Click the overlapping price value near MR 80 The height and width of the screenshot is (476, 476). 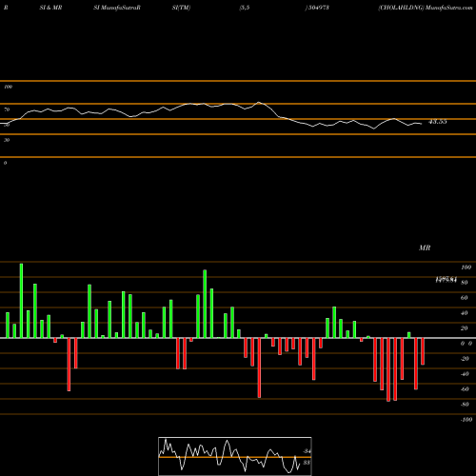pyautogui.click(x=446, y=279)
